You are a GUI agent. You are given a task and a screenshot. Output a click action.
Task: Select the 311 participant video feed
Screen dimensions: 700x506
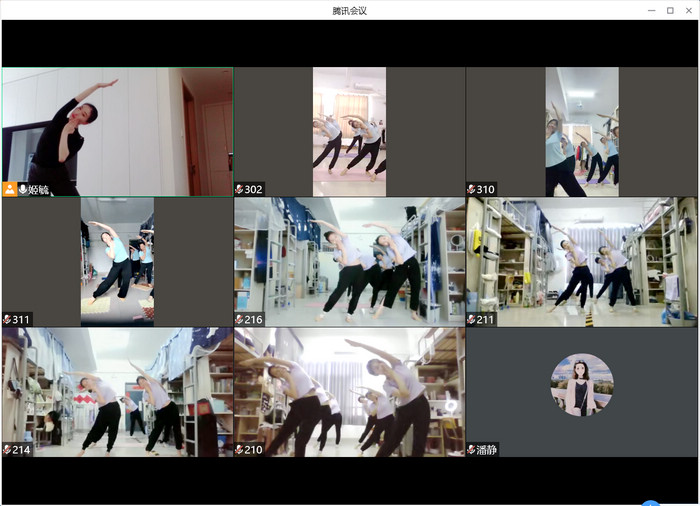[x=117, y=260]
